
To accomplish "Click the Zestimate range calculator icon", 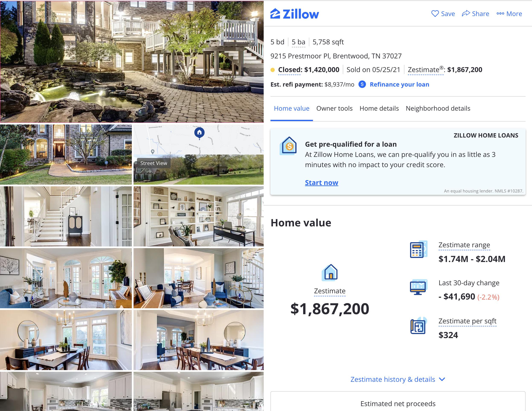I will tap(419, 249).
